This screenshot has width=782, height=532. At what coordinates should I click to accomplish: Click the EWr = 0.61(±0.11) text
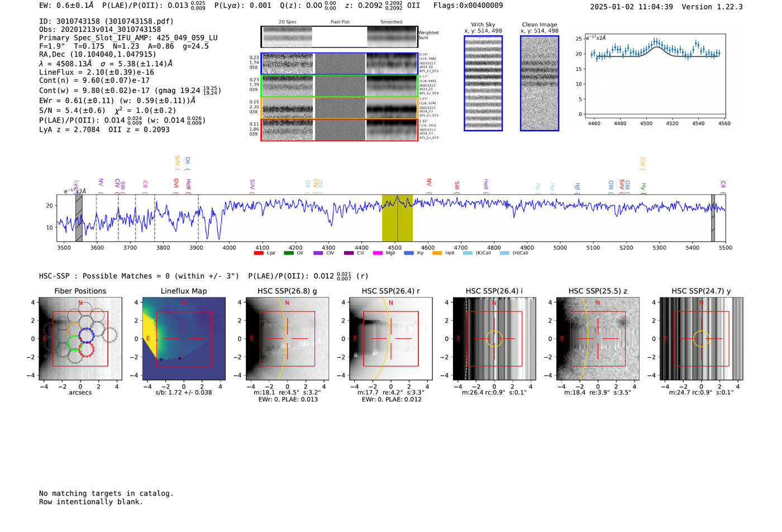click(76, 101)
